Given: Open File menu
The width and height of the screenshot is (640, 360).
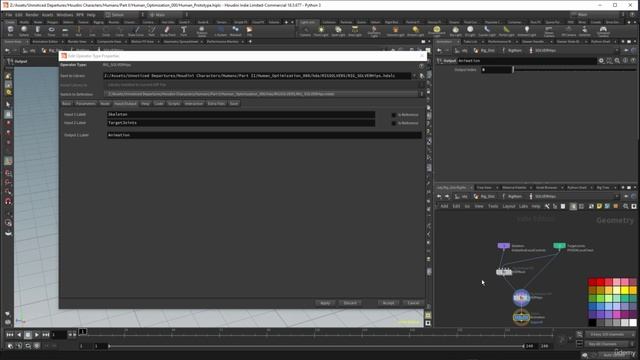Looking at the screenshot, I should (9, 15).
